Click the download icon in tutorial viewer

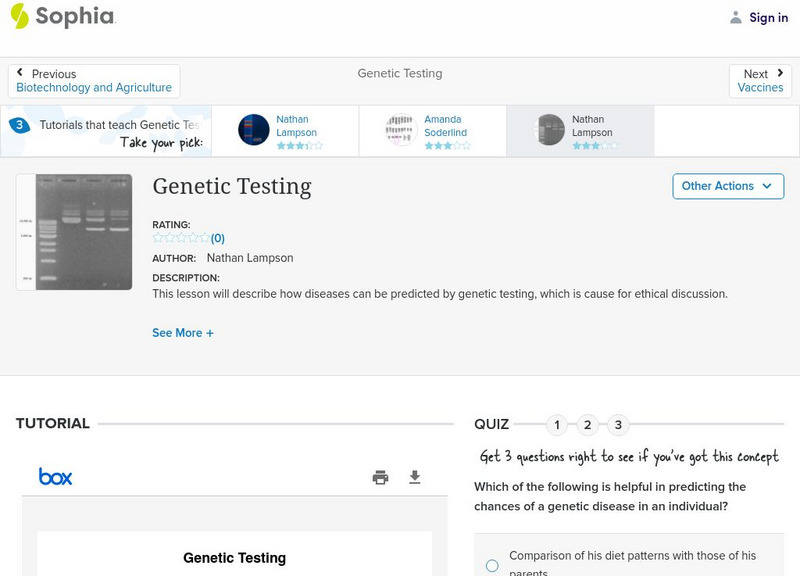pyautogui.click(x=415, y=477)
